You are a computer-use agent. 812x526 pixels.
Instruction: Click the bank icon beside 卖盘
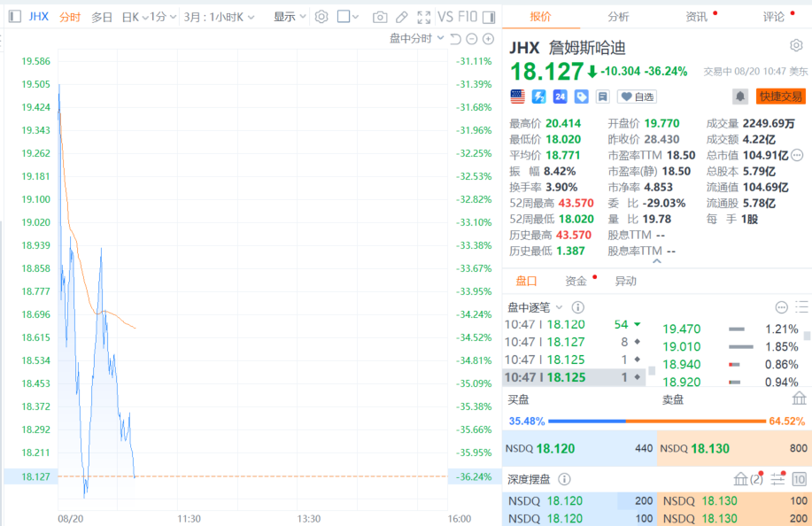click(x=800, y=398)
